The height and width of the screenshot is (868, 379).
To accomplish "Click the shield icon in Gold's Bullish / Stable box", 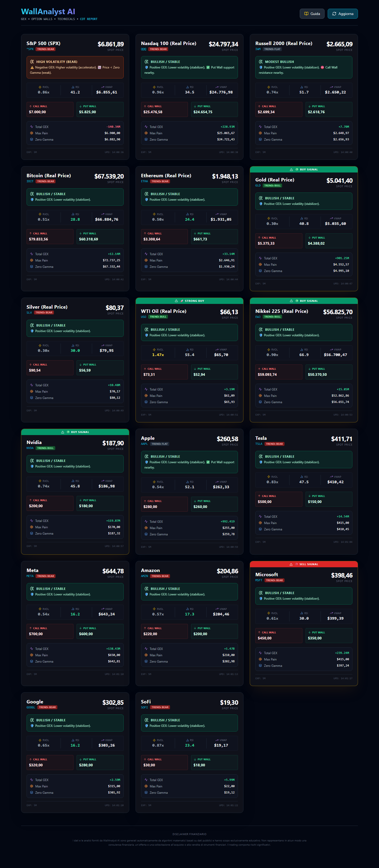I will coord(261,204).
